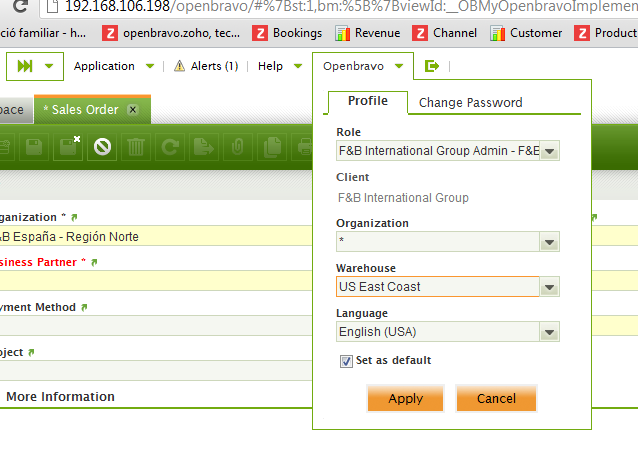
Task: Open the Organization field link arrow icon
Action: coord(74,218)
